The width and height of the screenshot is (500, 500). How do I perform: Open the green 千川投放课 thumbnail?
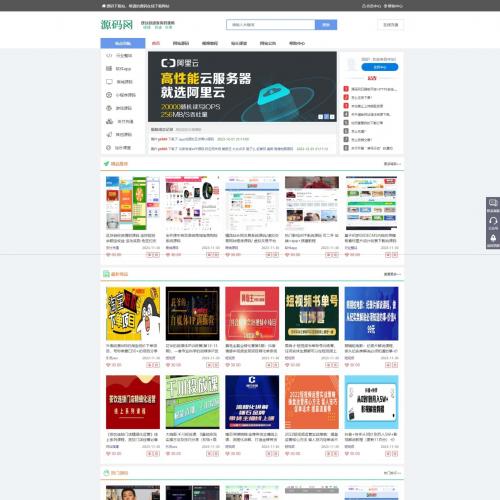click(x=192, y=402)
